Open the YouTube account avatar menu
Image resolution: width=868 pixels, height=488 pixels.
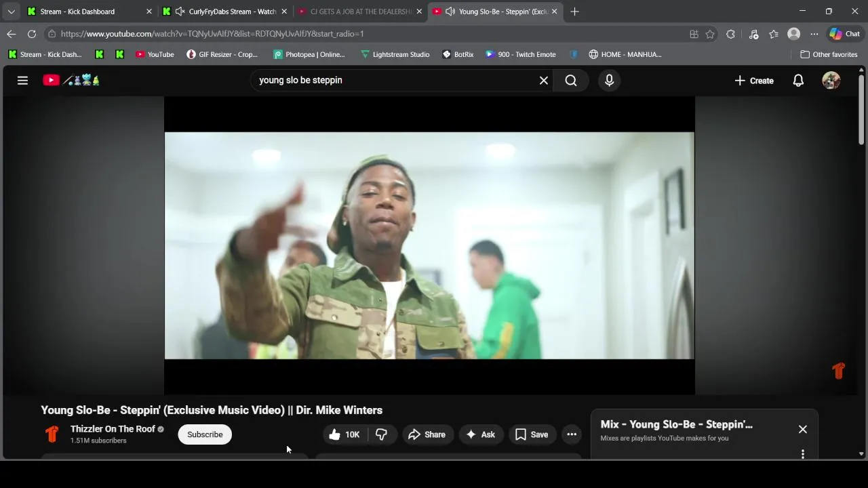(x=831, y=80)
